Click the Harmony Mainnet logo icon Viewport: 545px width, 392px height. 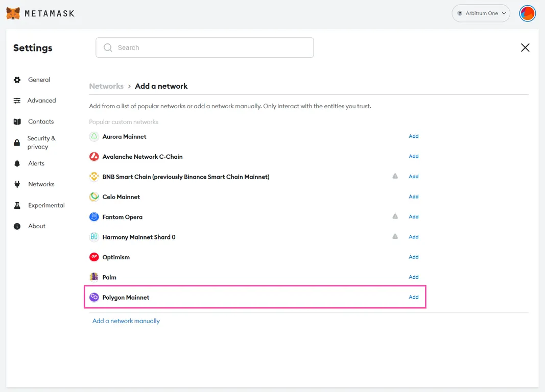94,237
